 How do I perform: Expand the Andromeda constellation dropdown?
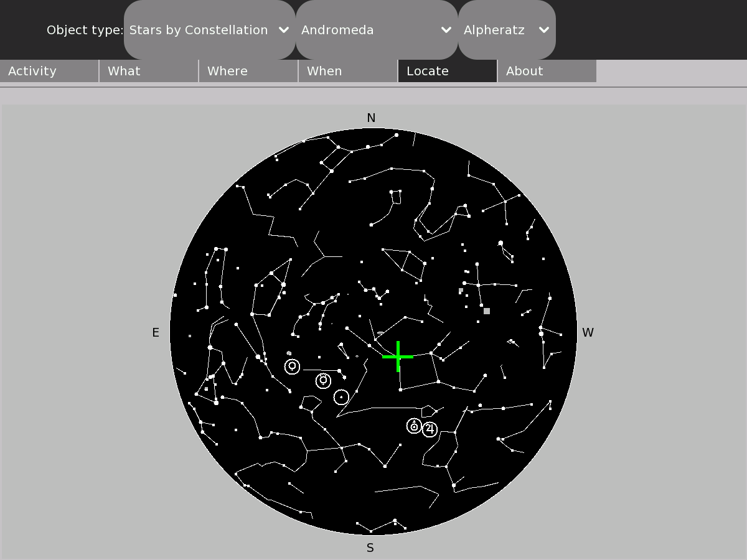(376, 30)
